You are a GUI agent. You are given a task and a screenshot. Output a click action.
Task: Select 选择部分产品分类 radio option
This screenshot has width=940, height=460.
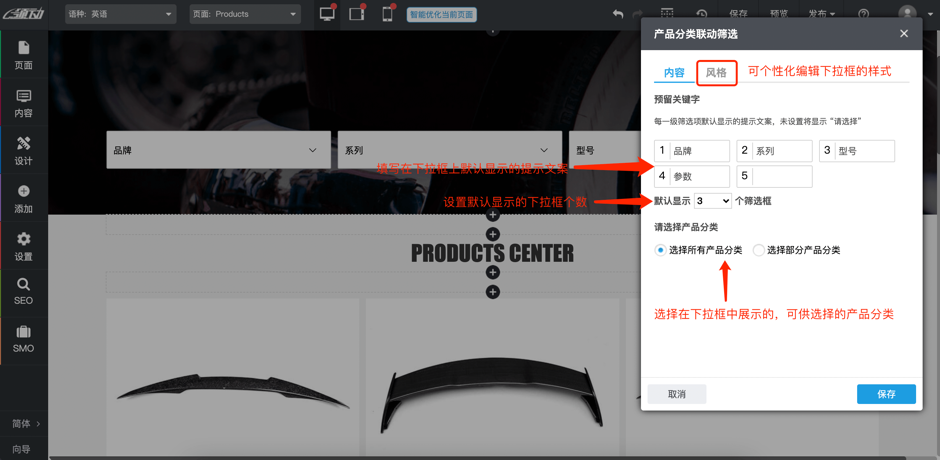click(x=759, y=250)
